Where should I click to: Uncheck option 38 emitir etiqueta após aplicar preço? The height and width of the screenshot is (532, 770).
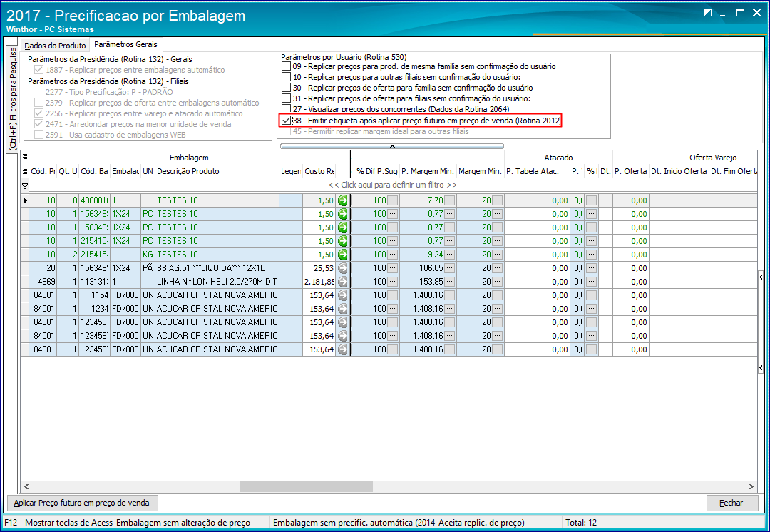point(287,121)
